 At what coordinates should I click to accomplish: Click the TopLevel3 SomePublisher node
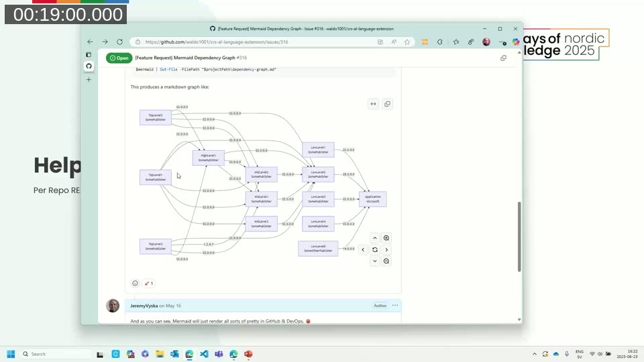pyautogui.click(x=156, y=246)
